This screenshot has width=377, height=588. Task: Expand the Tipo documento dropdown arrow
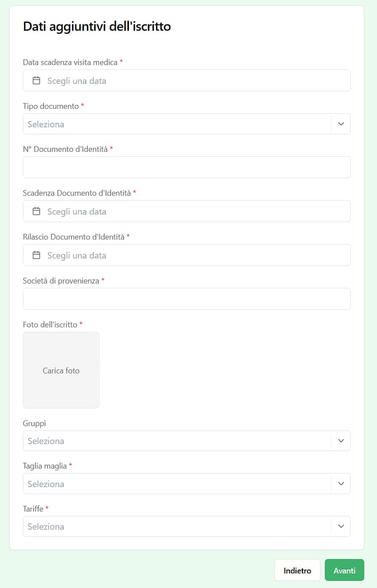coord(341,124)
